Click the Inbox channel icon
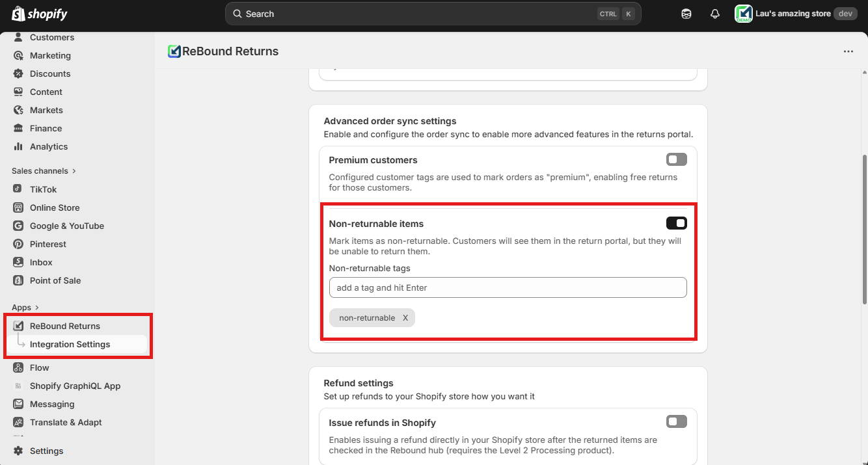The height and width of the screenshot is (465, 868). (18, 262)
